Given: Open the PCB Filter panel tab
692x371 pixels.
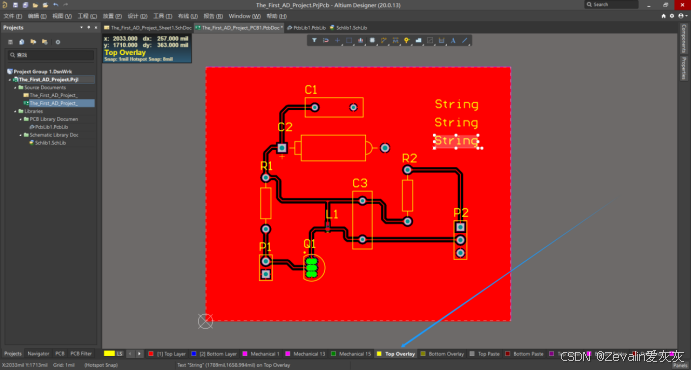Looking at the screenshot, I should pos(81,354).
